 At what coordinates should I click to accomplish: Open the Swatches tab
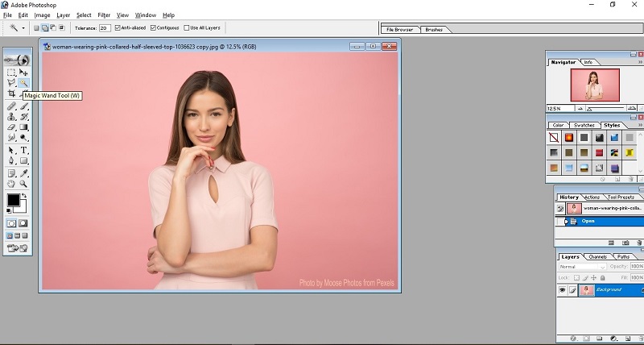584,125
